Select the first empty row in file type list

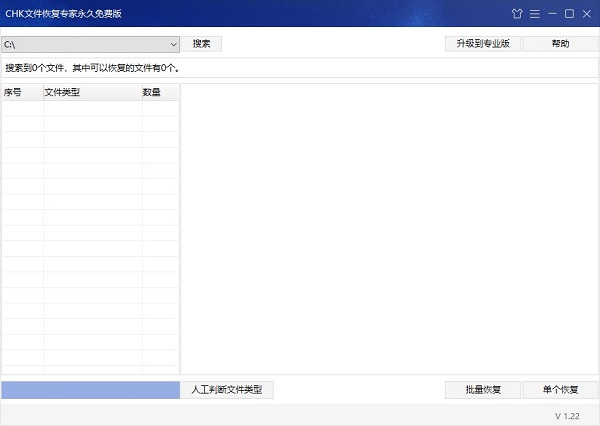point(90,109)
